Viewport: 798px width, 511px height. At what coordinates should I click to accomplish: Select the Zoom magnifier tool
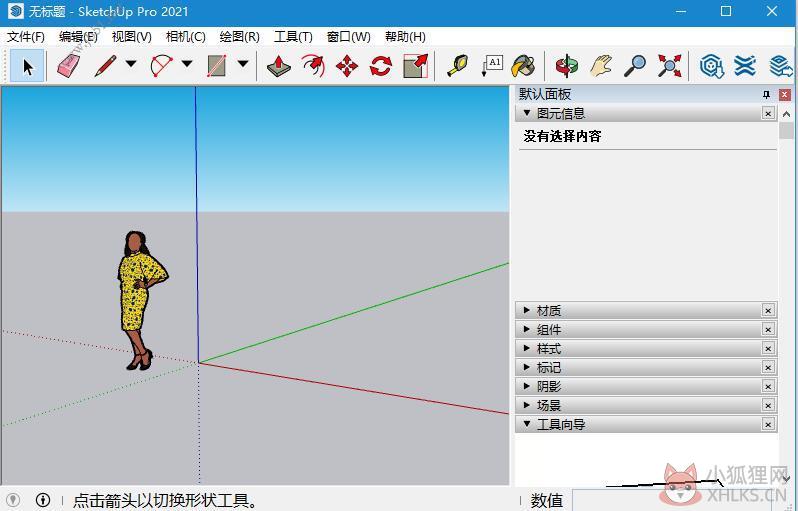pyautogui.click(x=635, y=66)
